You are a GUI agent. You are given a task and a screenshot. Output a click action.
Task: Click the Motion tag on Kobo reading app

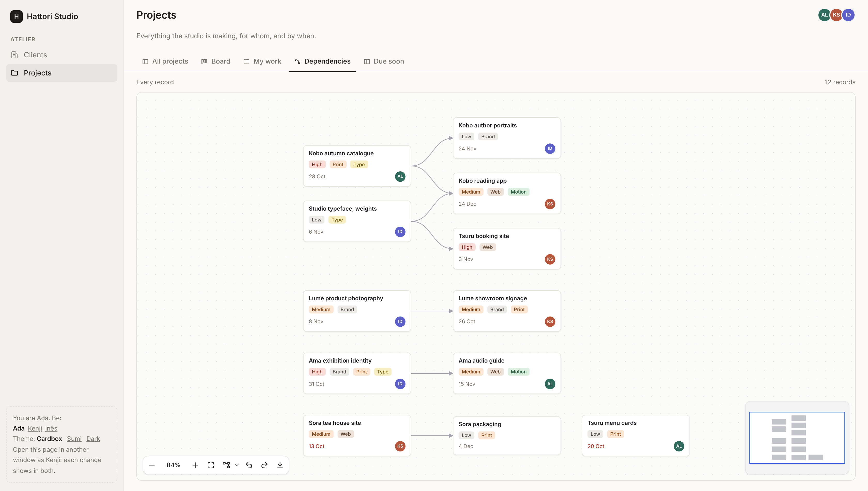[518, 192]
